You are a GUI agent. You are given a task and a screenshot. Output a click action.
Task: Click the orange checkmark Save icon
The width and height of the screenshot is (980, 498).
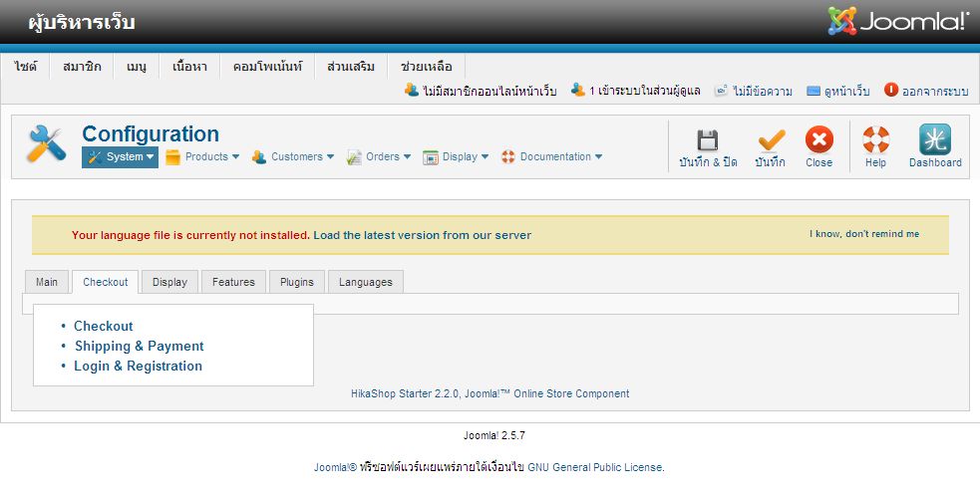pos(771,139)
